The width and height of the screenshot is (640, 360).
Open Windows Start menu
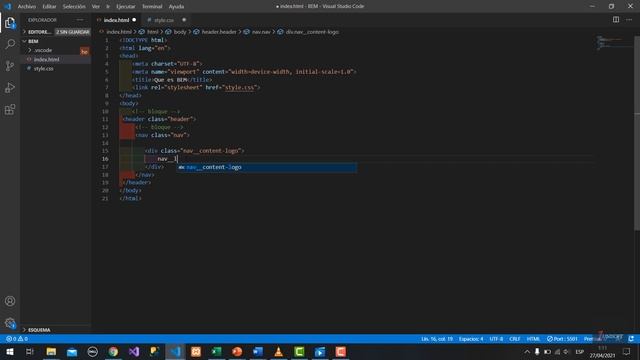[10, 351]
